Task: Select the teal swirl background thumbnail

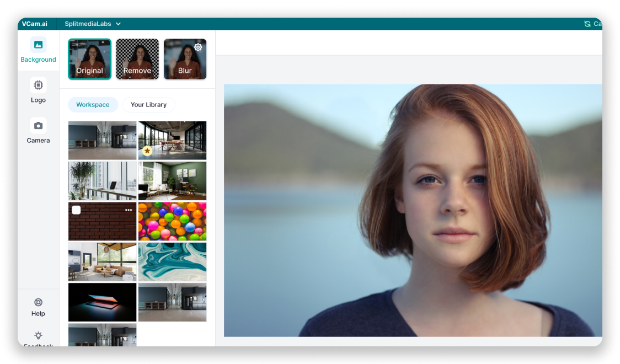Action: 172,262
